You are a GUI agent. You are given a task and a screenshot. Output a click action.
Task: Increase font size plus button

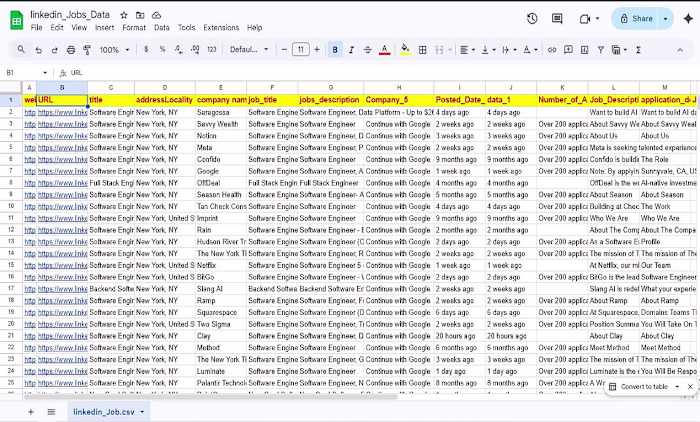click(317, 50)
